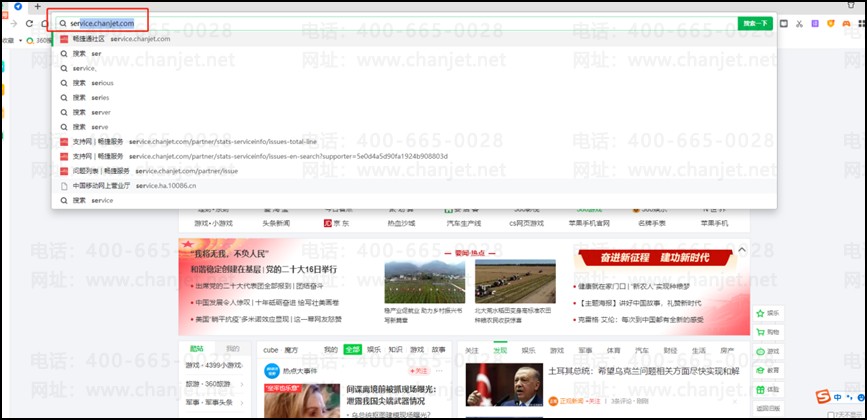Click the address bar input field

(x=396, y=24)
